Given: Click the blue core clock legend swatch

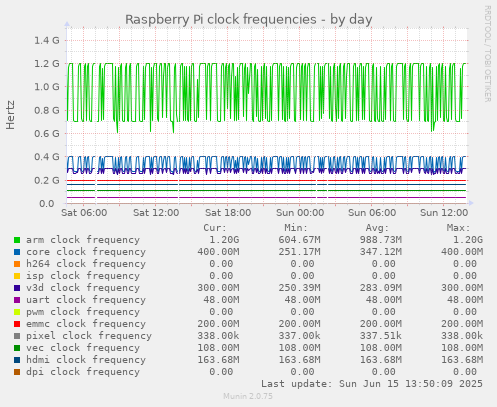Looking at the screenshot, I should 17,252.
